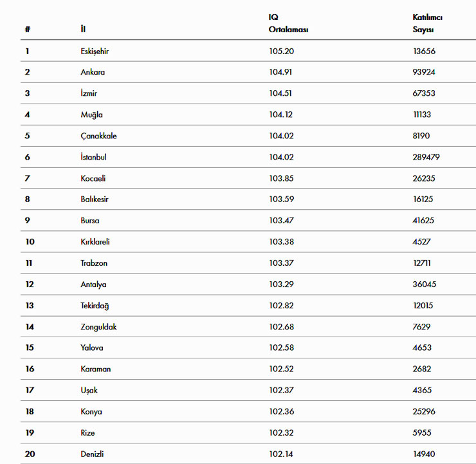Click Trabzon's IQ average 103.37
The height and width of the screenshot is (464, 476).
point(281,263)
